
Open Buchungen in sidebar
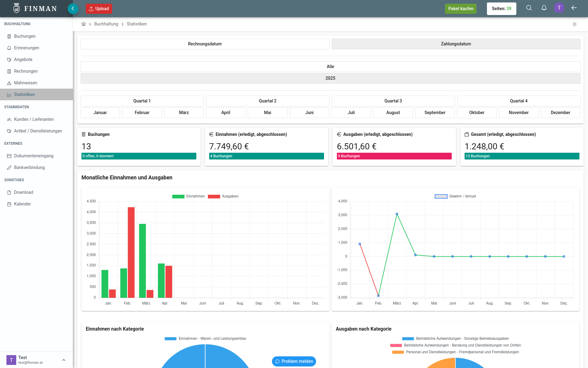coord(36,36)
